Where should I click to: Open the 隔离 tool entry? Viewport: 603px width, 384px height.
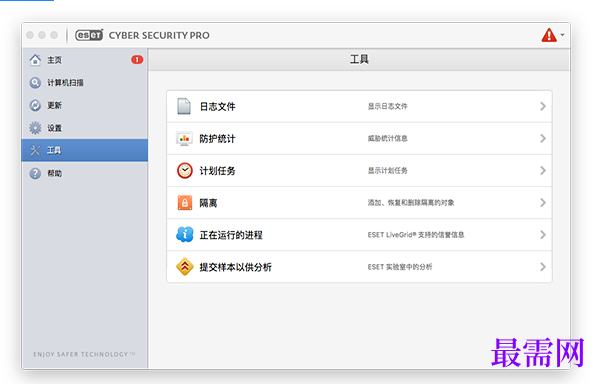[359, 203]
